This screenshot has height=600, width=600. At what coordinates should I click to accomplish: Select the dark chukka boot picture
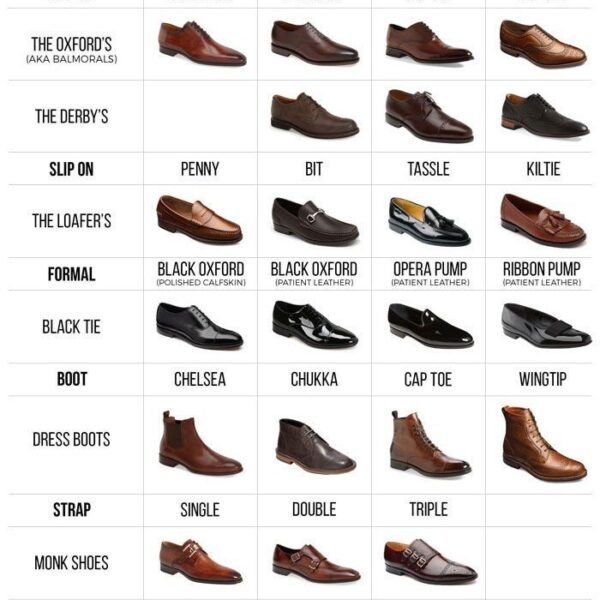pyautogui.click(x=315, y=446)
